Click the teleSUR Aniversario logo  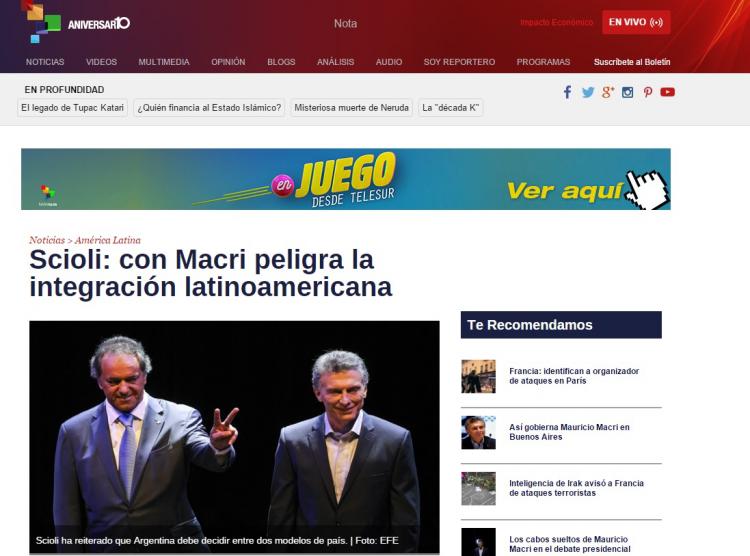pyautogui.click(x=76, y=22)
